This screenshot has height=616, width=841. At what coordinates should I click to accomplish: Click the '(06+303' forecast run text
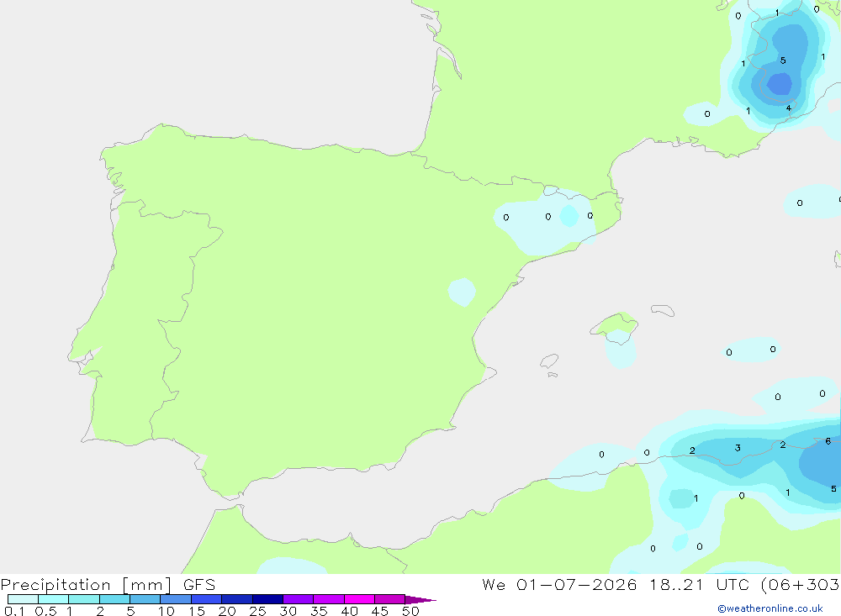[x=800, y=585]
